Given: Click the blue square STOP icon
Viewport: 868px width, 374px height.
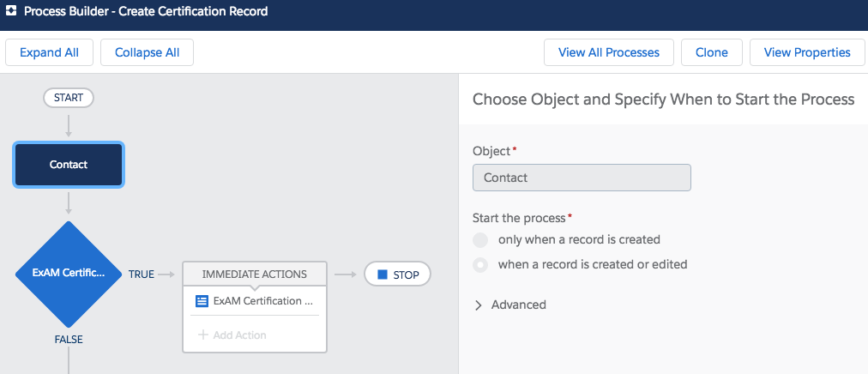Looking at the screenshot, I should pyautogui.click(x=382, y=274).
